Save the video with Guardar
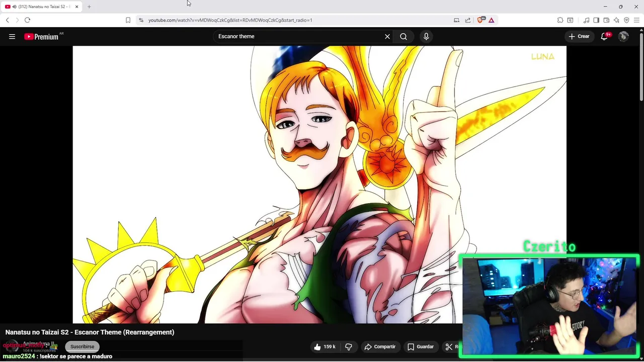Viewport: 644px width, 362px height. click(421, 347)
